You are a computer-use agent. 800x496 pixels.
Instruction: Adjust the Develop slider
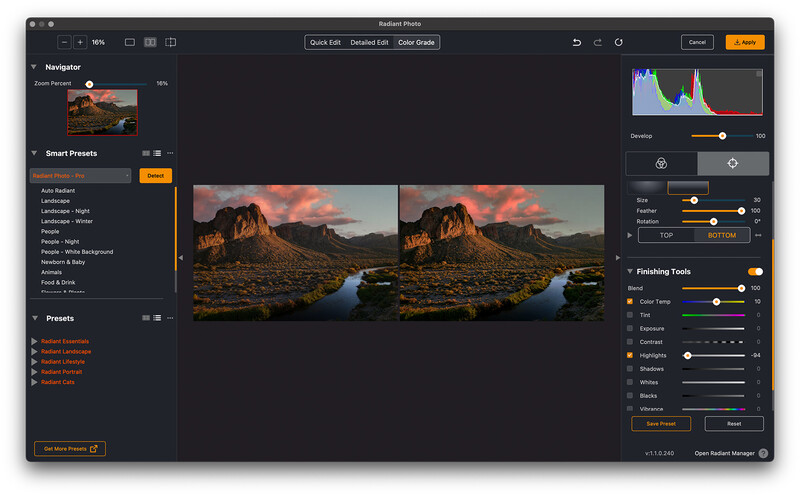click(721, 136)
